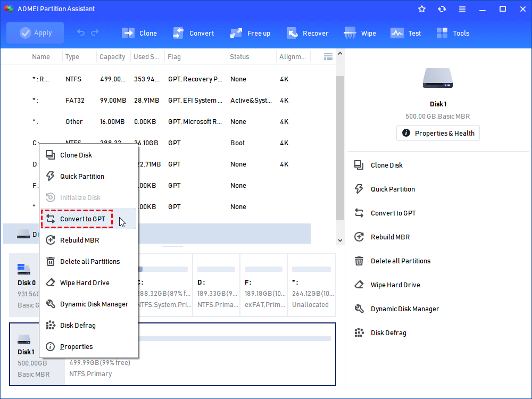
Task: Click the Convert to GPT icon in the right panel
Action: pos(359,213)
